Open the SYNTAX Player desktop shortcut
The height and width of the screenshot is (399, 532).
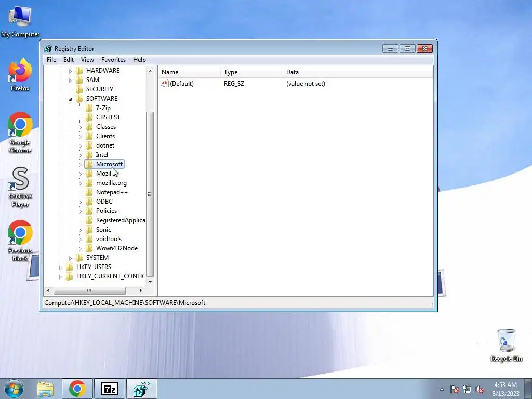[x=20, y=187]
